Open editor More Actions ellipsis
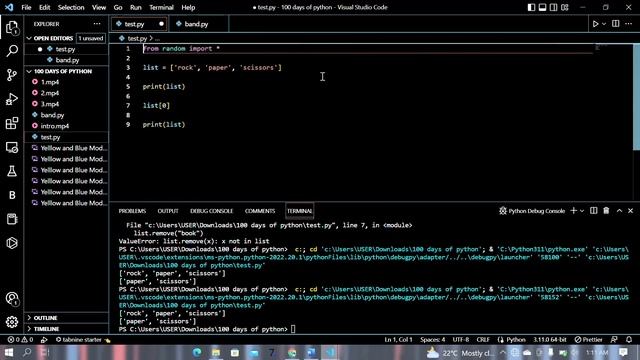The image size is (640, 360). pyautogui.click(x=629, y=24)
